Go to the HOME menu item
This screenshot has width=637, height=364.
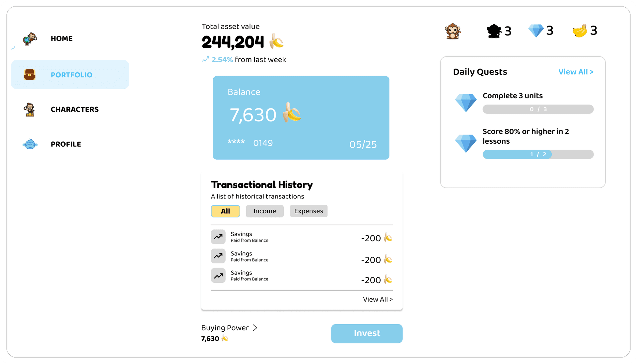[x=62, y=38]
